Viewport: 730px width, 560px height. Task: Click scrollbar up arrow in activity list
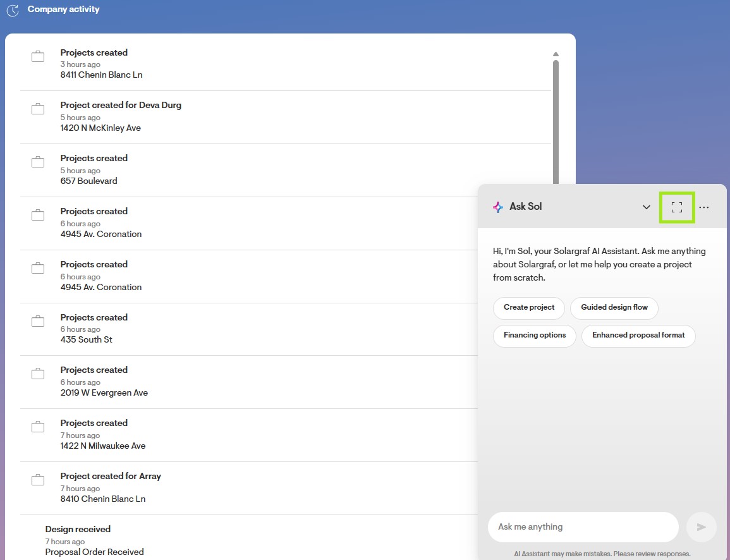556,54
